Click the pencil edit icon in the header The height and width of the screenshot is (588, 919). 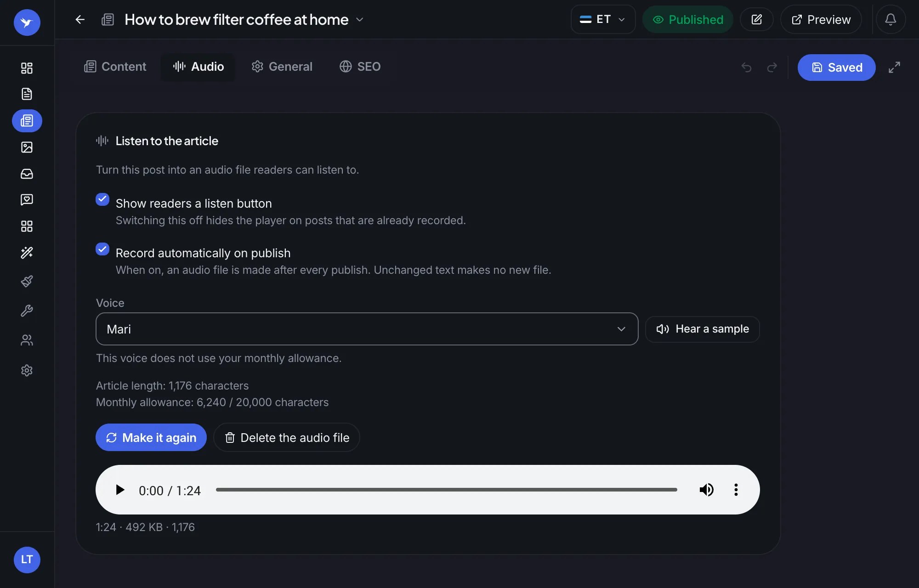[x=757, y=19]
